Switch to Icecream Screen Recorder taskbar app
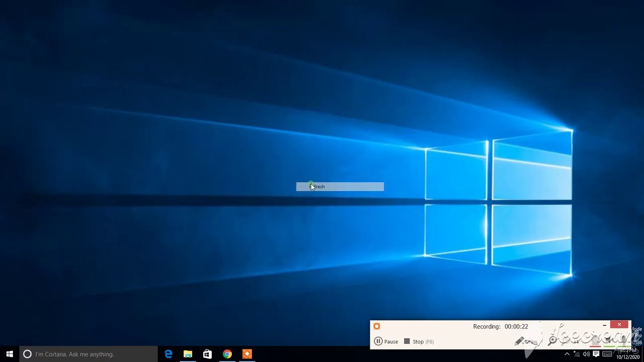This screenshot has width=644, height=362. [247, 354]
